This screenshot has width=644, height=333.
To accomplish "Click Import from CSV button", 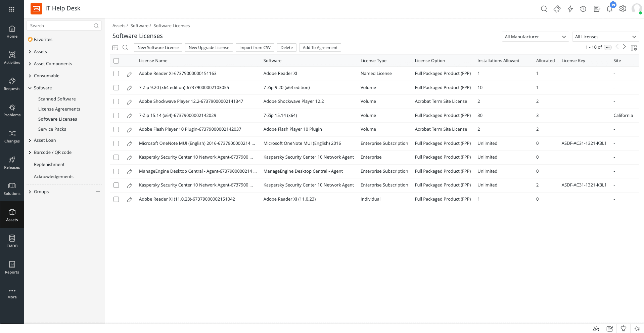I will (255, 47).
